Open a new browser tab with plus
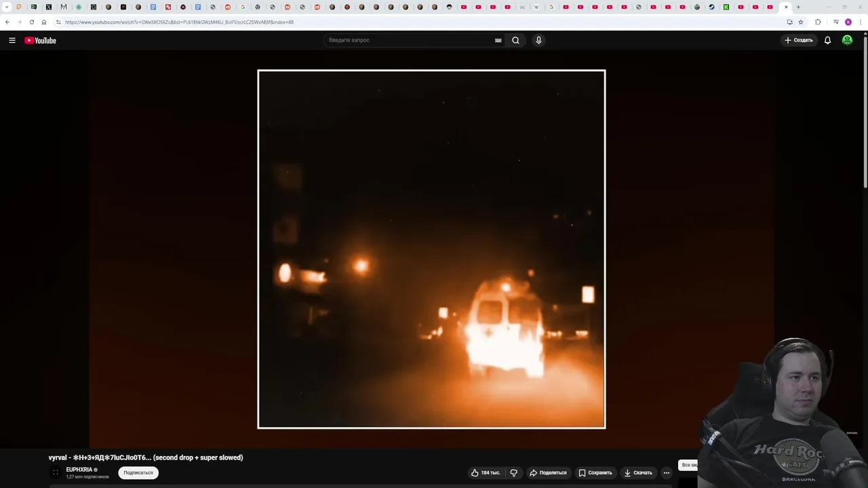 pos(798,7)
